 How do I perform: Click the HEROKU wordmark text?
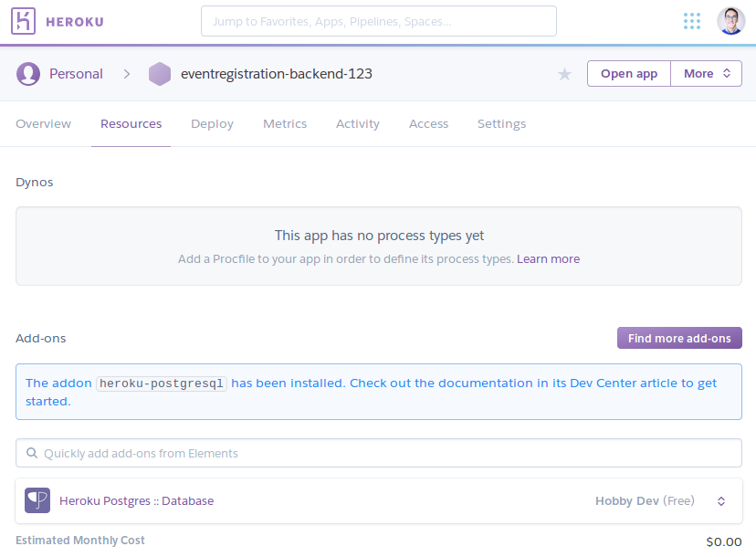pyautogui.click(x=75, y=22)
